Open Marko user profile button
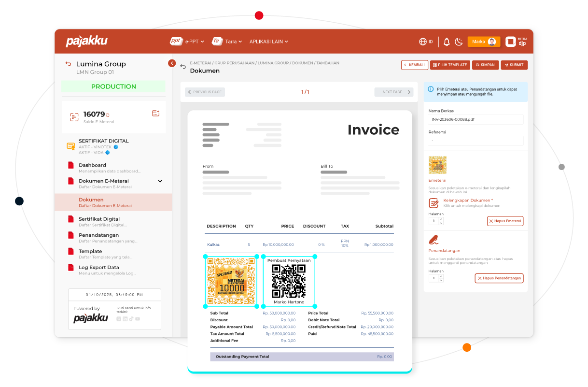Viewport: 588px width, 387px height. coord(484,42)
